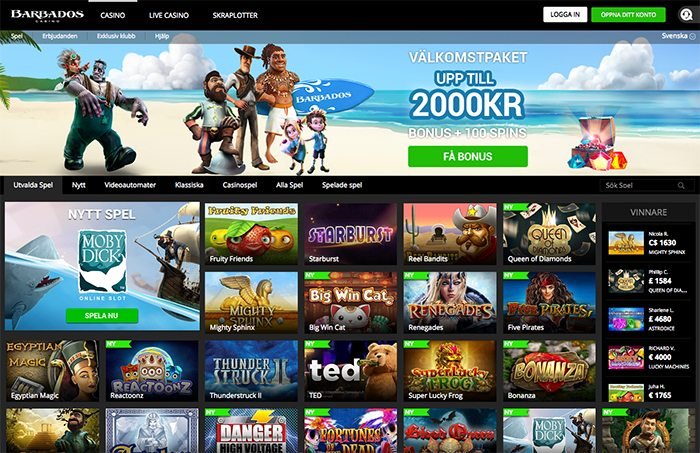Expand the Svenska language dropdown
The width and height of the screenshot is (700, 453).
click(678, 36)
